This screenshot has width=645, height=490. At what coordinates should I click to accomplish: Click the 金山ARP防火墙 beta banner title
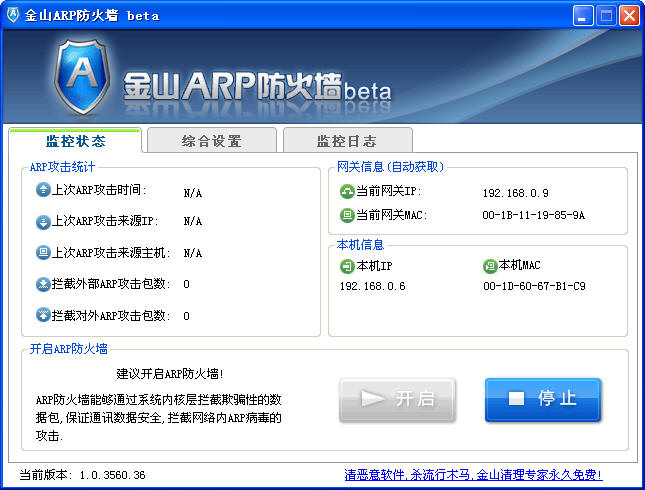tap(257, 87)
